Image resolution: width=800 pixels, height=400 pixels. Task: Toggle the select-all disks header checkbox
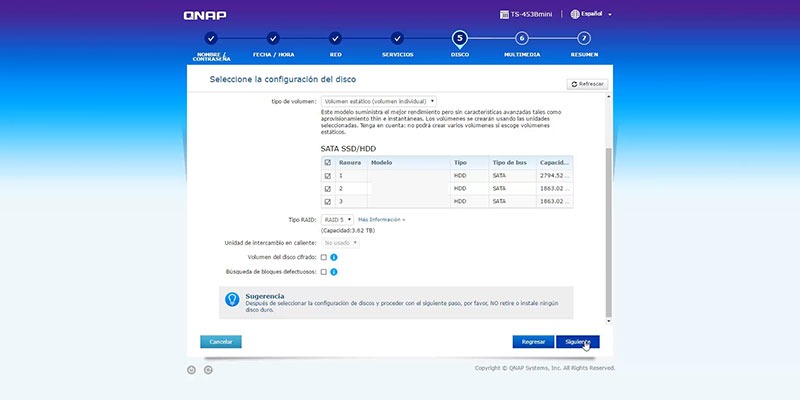[328, 163]
